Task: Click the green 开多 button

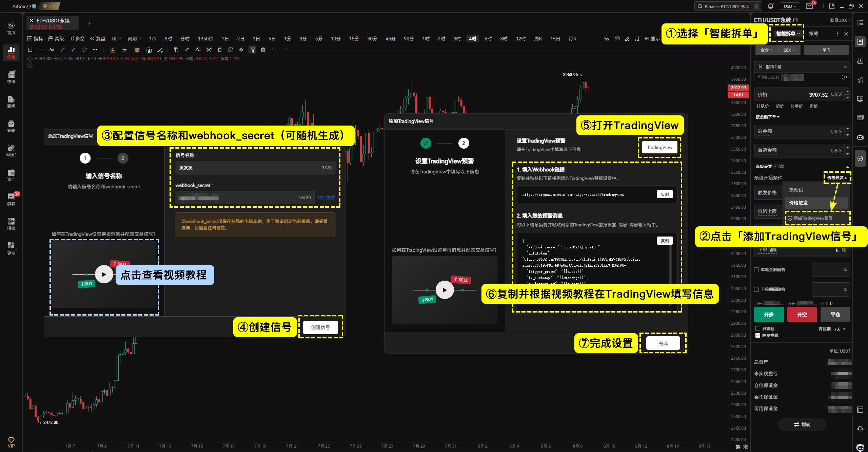Action: 769,315
